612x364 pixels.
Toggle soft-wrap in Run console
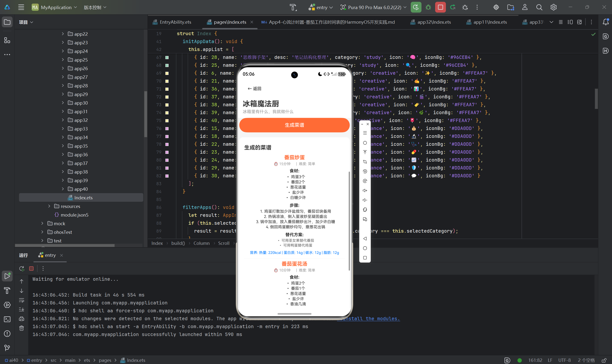coord(22,300)
